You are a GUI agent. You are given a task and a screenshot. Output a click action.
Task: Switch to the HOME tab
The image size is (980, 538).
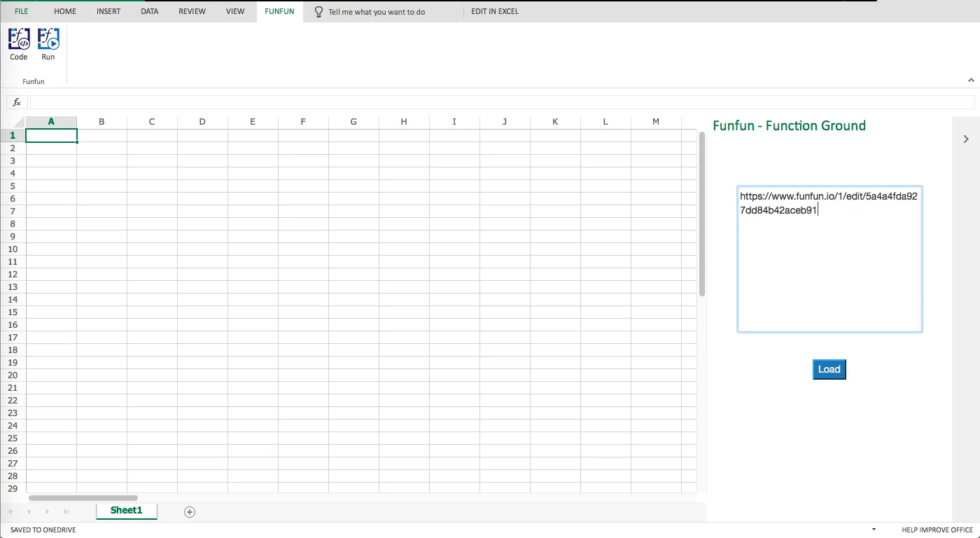(x=65, y=11)
